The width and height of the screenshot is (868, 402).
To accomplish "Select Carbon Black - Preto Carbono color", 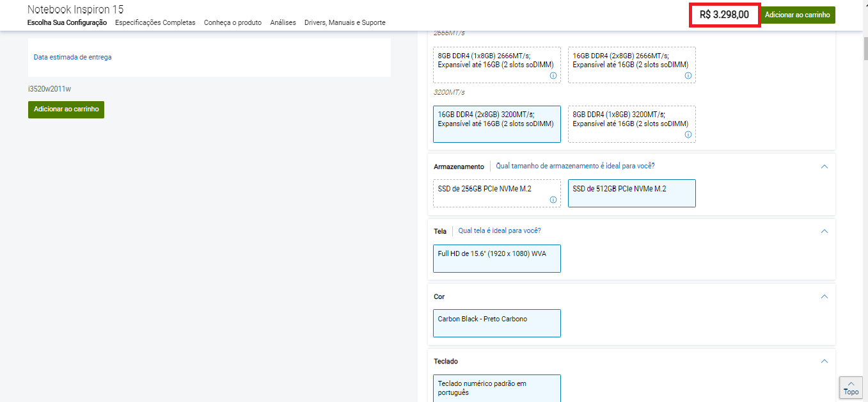I will [x=497, y=323].
